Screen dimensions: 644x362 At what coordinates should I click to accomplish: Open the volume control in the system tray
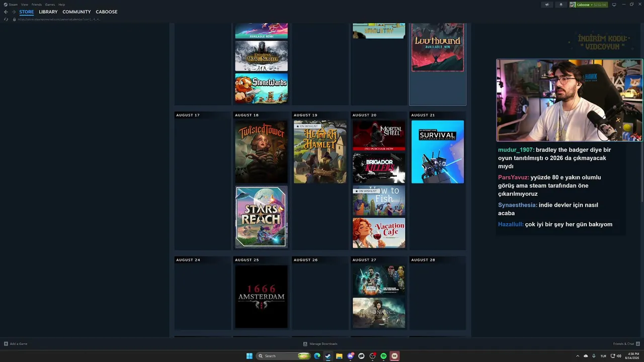(x=619, y=356)
